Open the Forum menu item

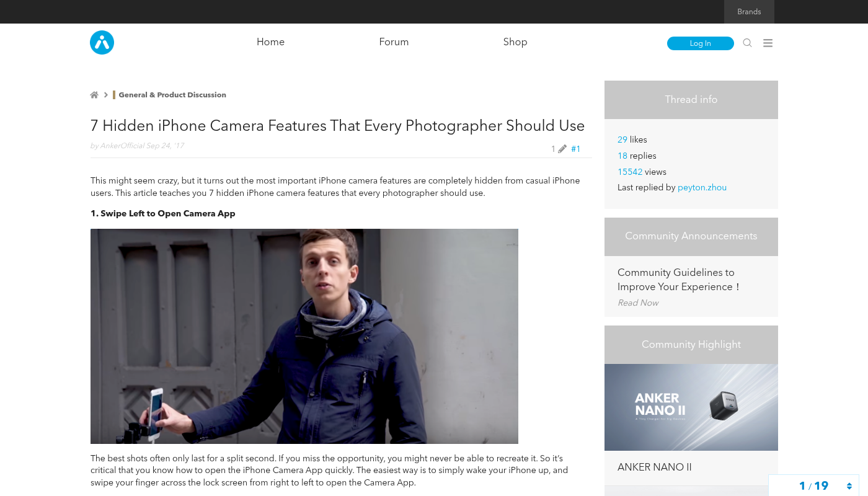coord(394,42)
